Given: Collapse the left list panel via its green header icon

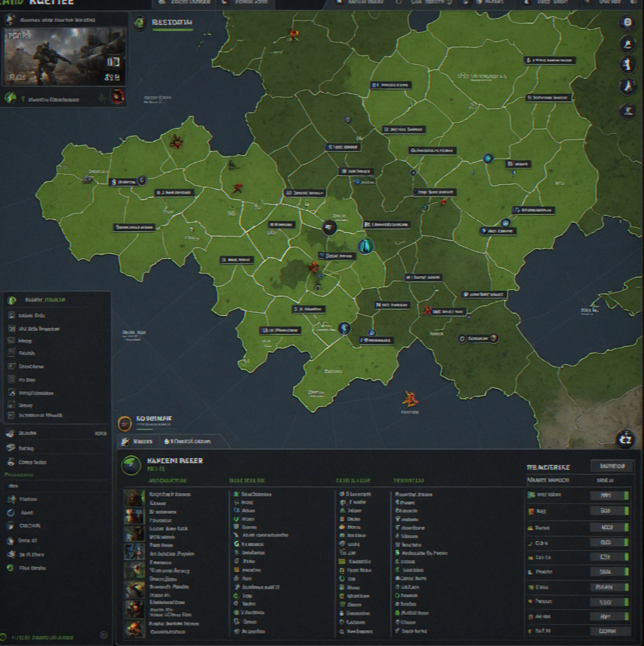Looking at the screenshot, I should pos(12,300).
